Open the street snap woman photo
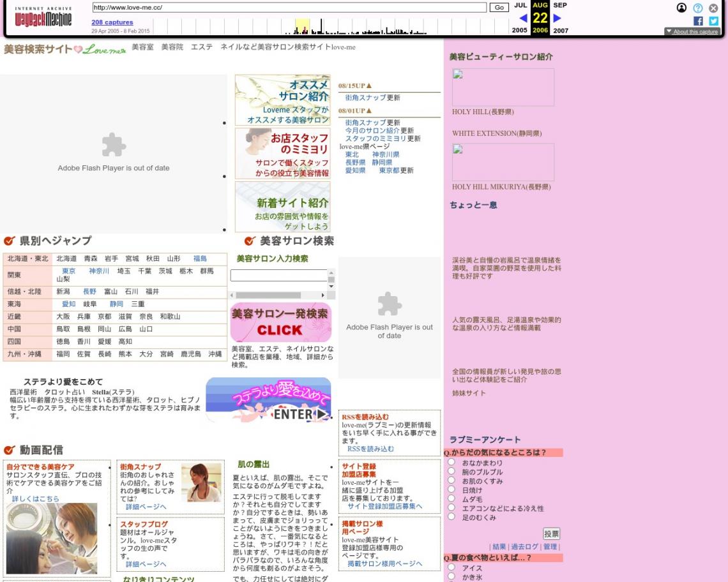The height and width of the screenshot is (582, 728). [201, 482]
